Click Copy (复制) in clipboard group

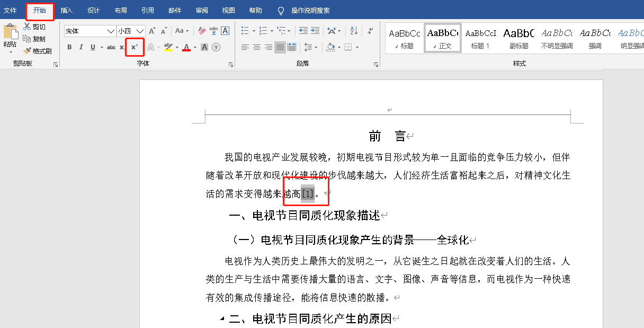[x=34, y=39]
